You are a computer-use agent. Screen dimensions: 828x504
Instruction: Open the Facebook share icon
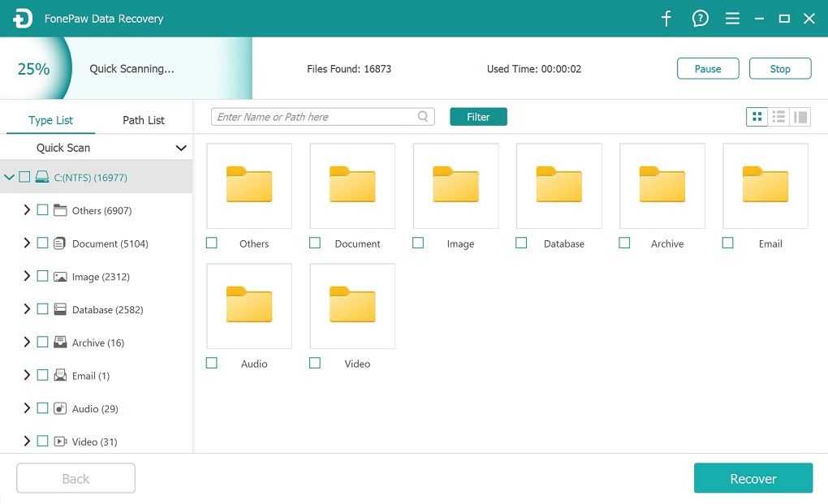pos(666,18)
